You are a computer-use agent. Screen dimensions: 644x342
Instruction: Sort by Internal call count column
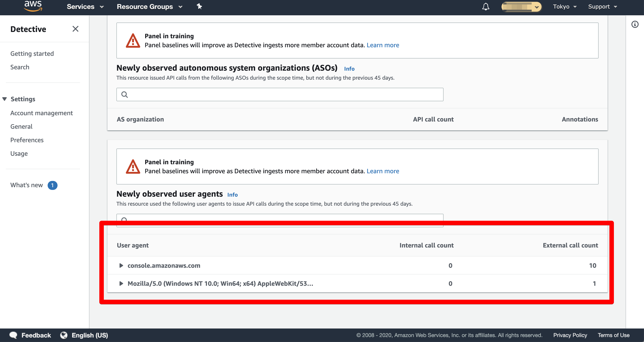[426, 245]
